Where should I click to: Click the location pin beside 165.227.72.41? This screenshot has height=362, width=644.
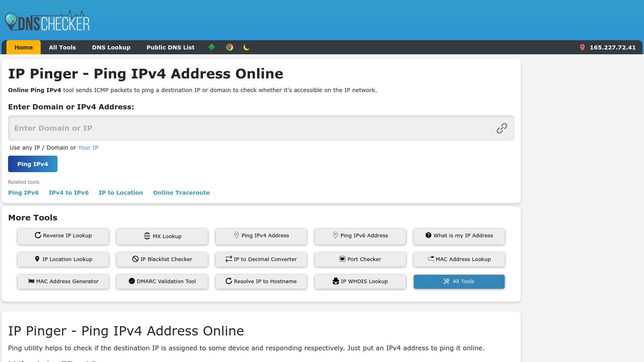pos(583,47)
